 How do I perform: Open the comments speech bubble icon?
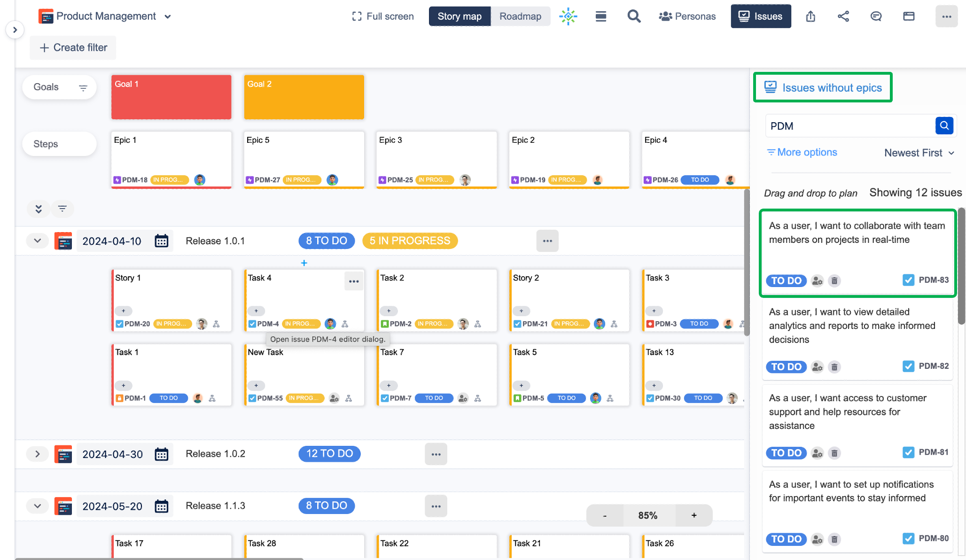pyautogui.click(x=876, y=16)
